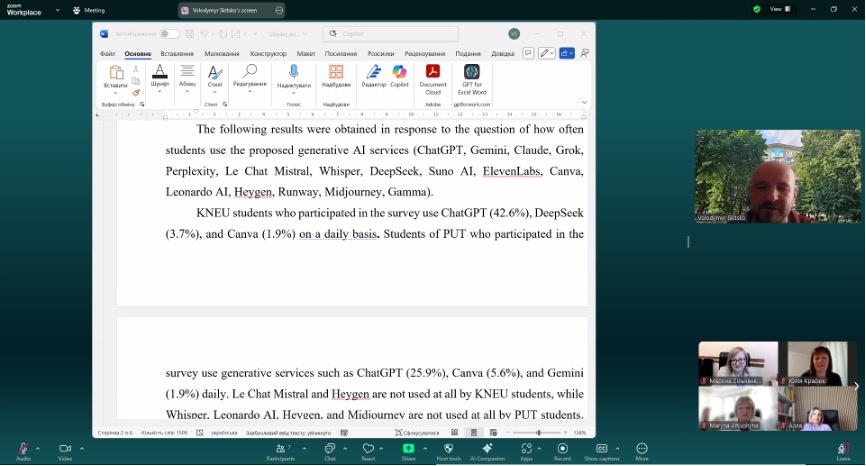Screen dimensions: 866x466
Task: Click the word count in Word status bar
Action: coord(164,432)
